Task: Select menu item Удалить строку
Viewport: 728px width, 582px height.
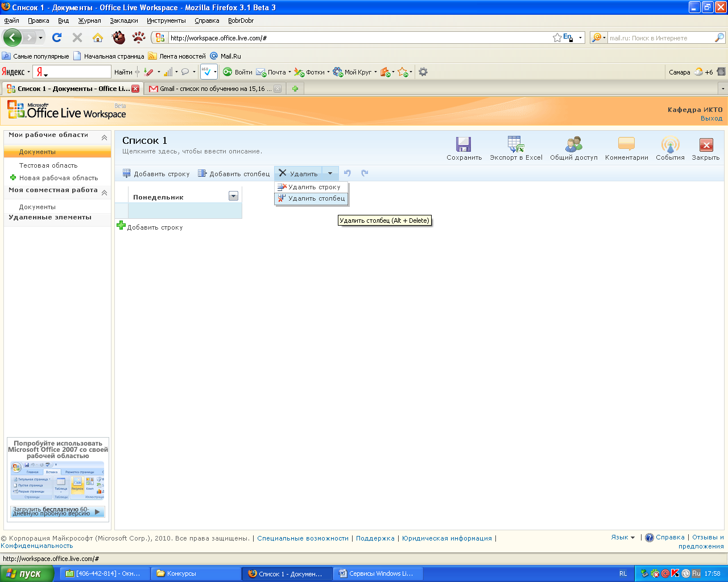Action: click(311, 187)
